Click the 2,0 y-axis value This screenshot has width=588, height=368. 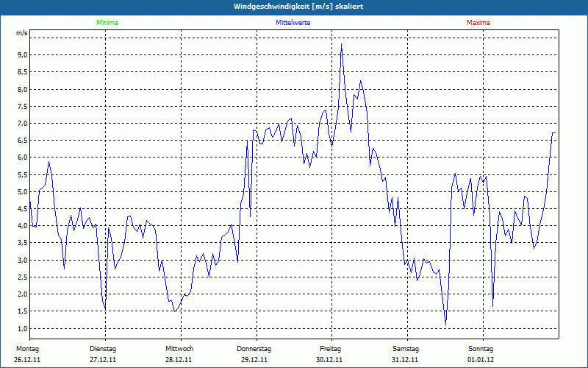(x=23, y=294)
